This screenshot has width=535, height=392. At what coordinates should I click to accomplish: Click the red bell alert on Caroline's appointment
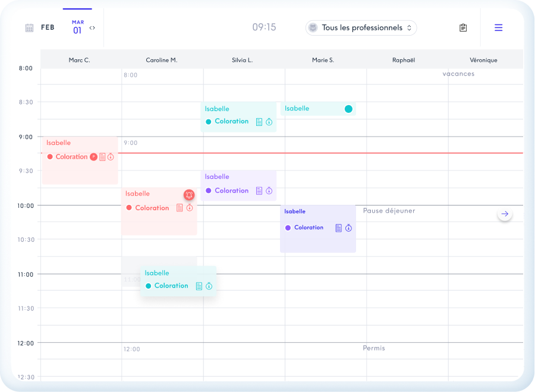tap(189, 195)
